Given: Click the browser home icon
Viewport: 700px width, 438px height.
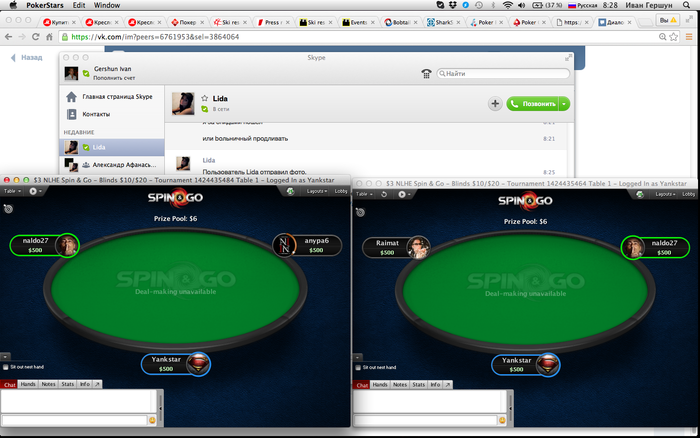Looking at the screenshot, I should click(49, 37).
